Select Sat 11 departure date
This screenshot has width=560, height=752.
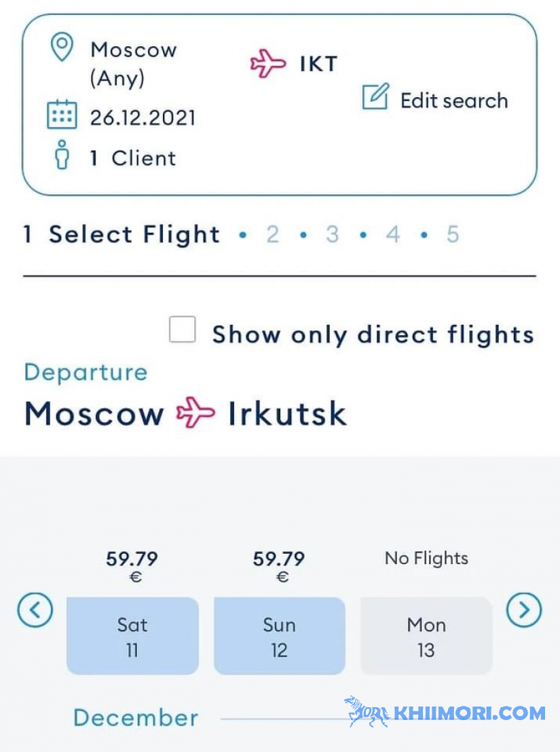coord(132,636)
